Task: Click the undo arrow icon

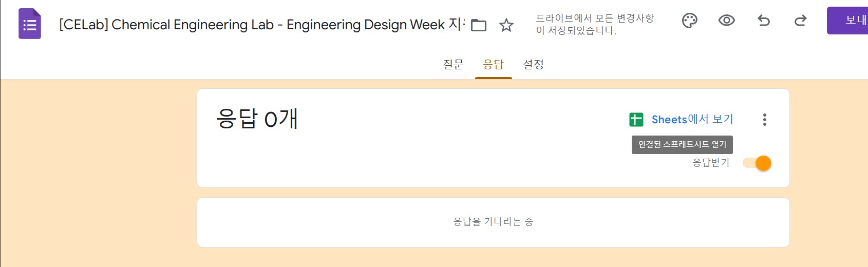Action: (x=764, y=21)
